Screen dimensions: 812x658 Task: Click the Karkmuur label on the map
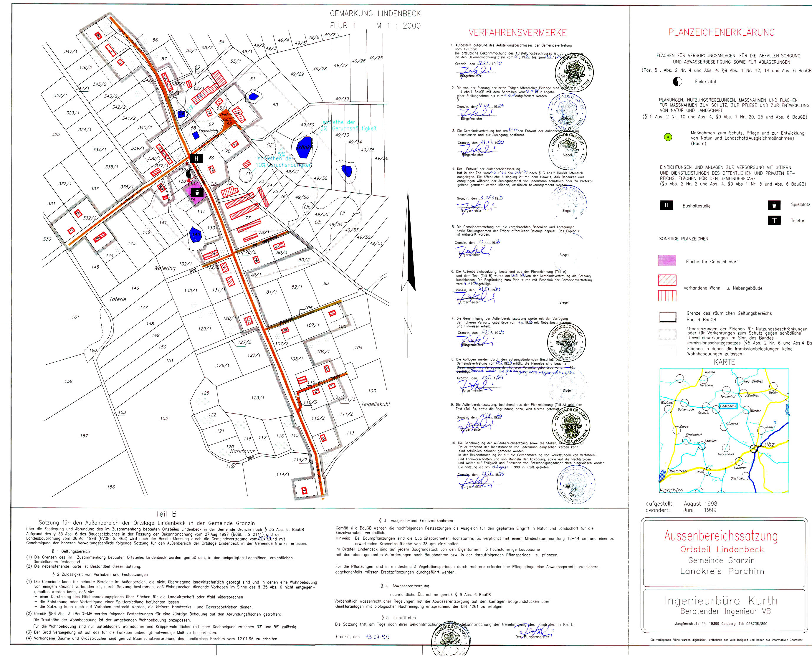(x=242, y=451)
